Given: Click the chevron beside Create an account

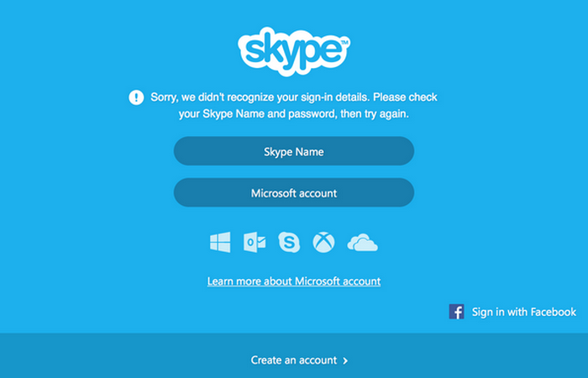Looking at the screenshot, I should (x=345, y=361).
